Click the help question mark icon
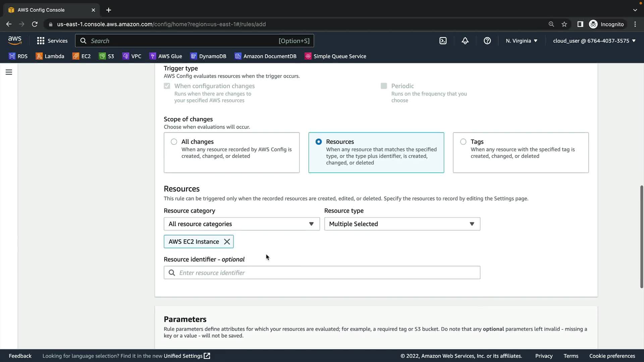 (x=487, y=41)
